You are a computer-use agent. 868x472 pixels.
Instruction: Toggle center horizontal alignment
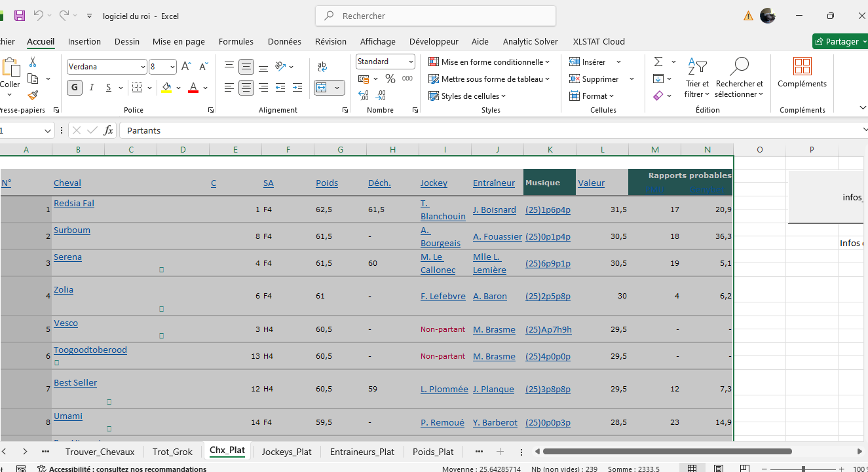(246, 87)
